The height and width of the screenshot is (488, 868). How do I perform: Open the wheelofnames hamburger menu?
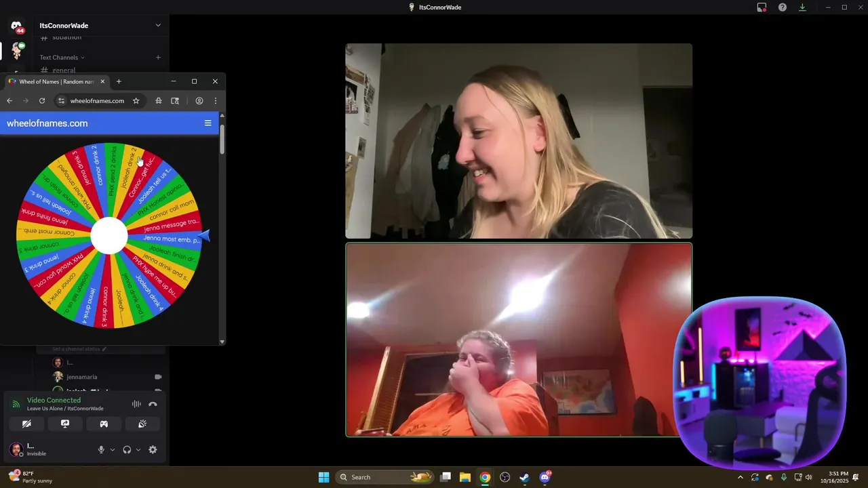tap(208, 123)
